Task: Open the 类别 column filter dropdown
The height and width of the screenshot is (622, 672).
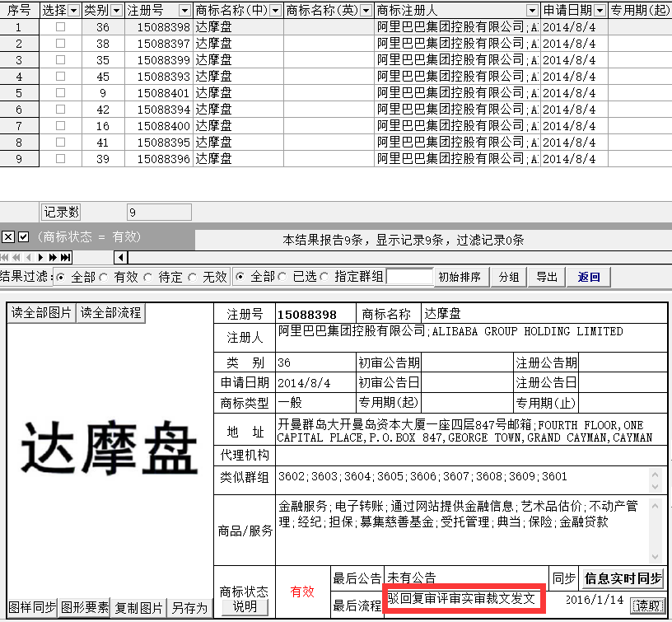Action: coord(117,10)
